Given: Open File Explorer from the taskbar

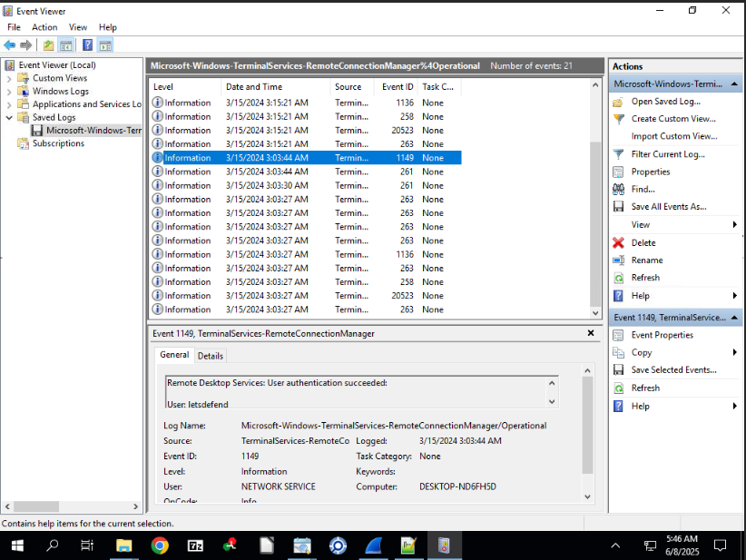Looking at the screenshot, I should click(123, 545).
